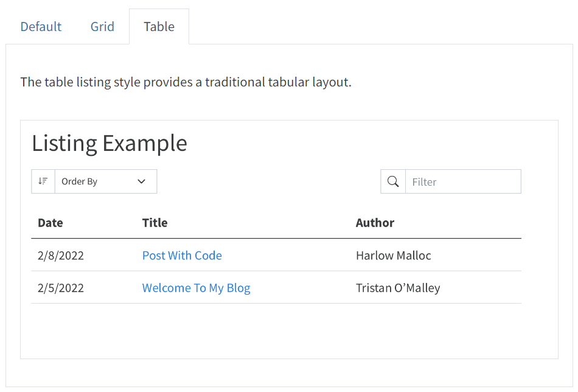Click the 2/8/2022 date cell
This screenshot has width=578, height=392.
click(61, 256)
